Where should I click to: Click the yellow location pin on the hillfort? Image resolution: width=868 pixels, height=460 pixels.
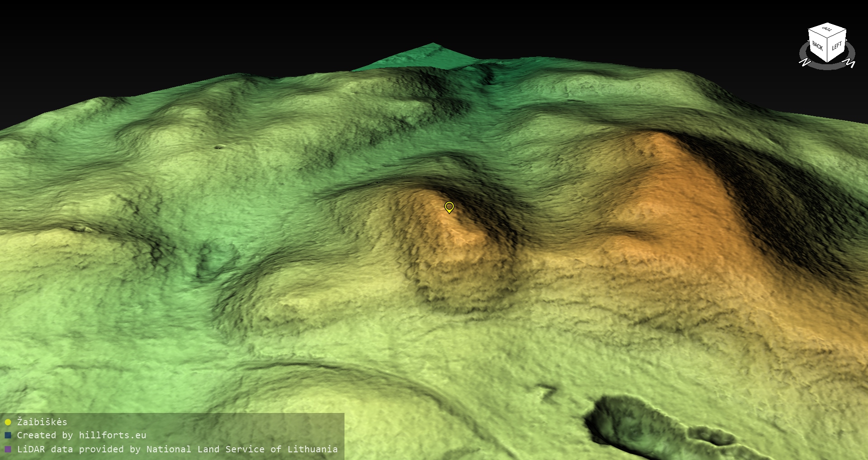point(449,207)
